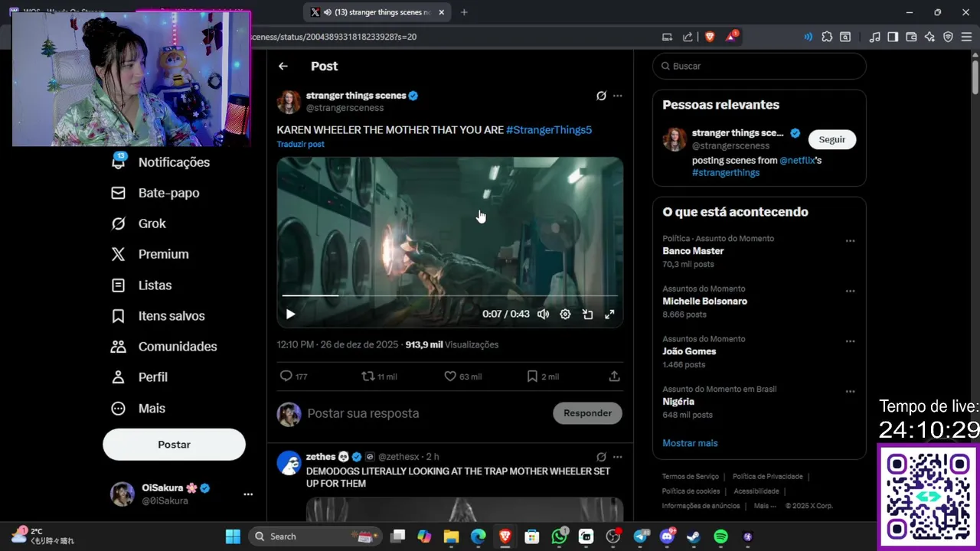
Task: Open the #StrangerThings5 hashtag
Action: tap(549, 130)
